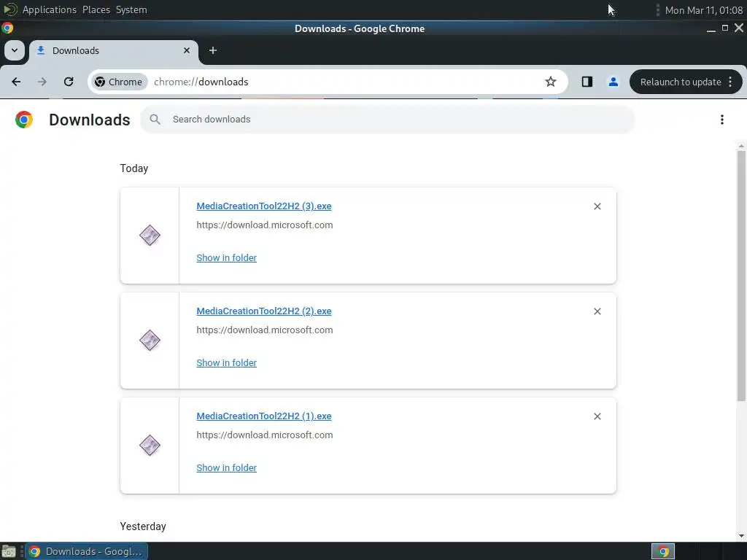Show MediaCreationTool22H2 (1).exe in folder
The image size is (747, 560).
[x=226, y=467]
